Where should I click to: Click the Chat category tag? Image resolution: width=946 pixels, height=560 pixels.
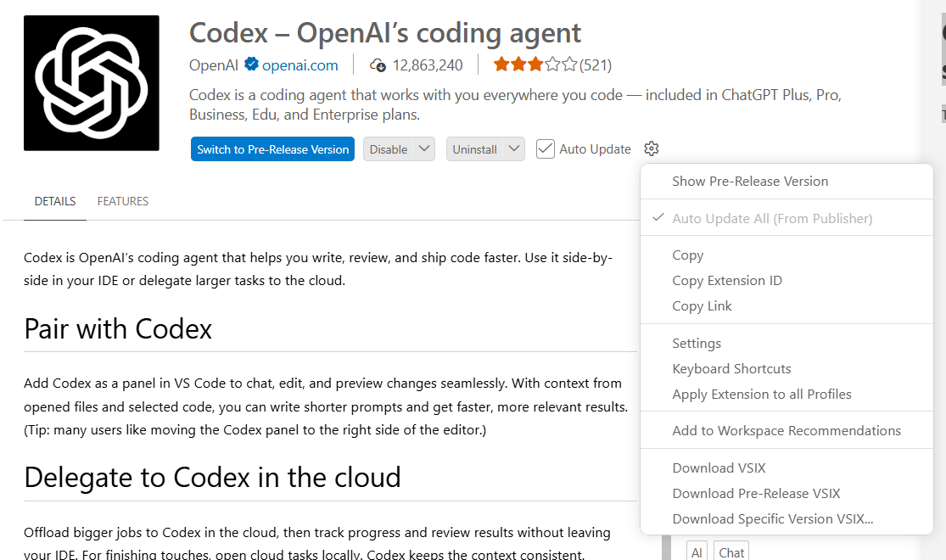coord(731,552)
